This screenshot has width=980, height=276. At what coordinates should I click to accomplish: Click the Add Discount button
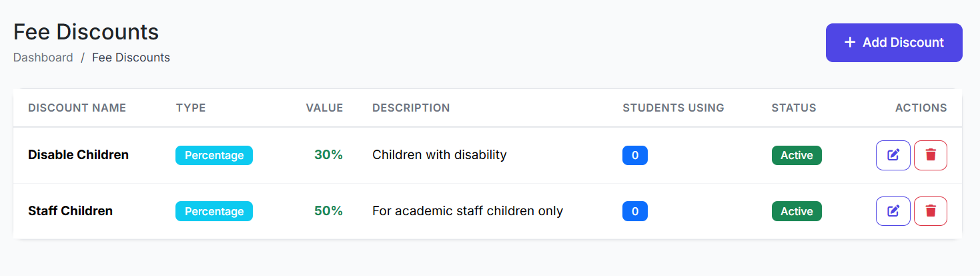coord(894,43)
